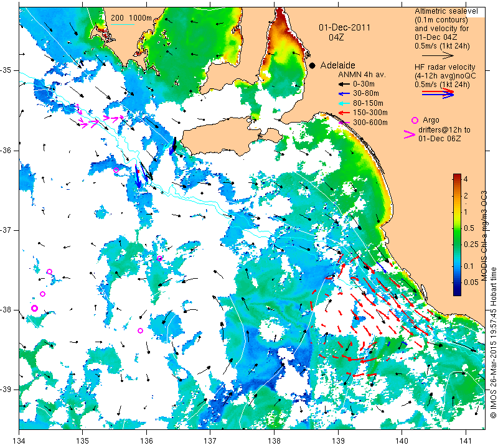
Task: Click the 'ANMN 4h av.' legend heading
Action: [x=362, y=75]
